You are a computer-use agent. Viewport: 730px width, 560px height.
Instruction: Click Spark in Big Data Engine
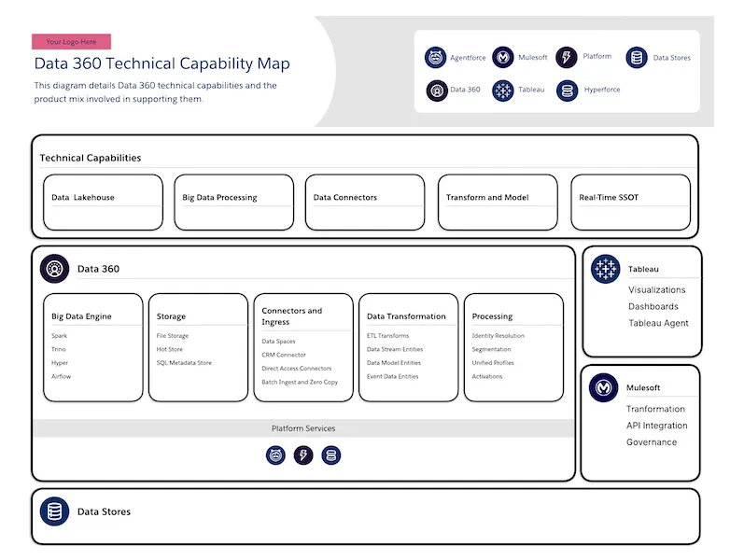[x=59, y=336]
